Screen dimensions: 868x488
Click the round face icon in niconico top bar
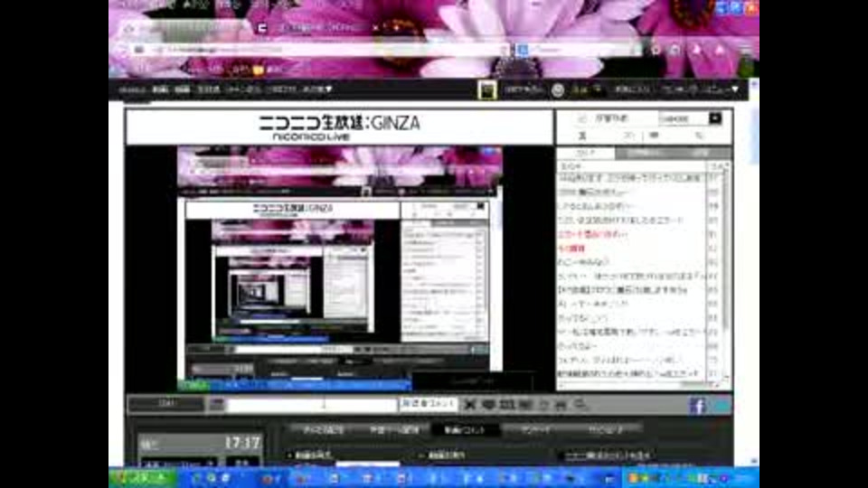point(558,89)
